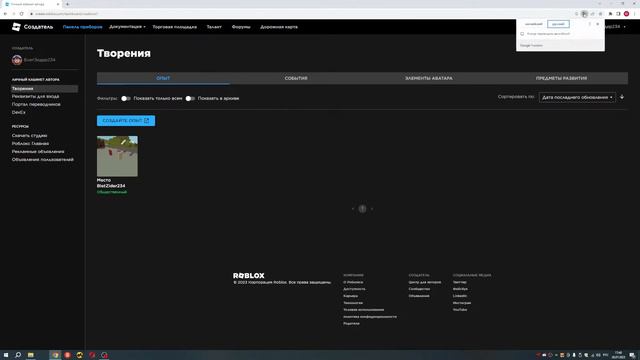Open the browser extensions puzzle icon
The width and height of the screenshot is (640, 360).
click(611, 14)
